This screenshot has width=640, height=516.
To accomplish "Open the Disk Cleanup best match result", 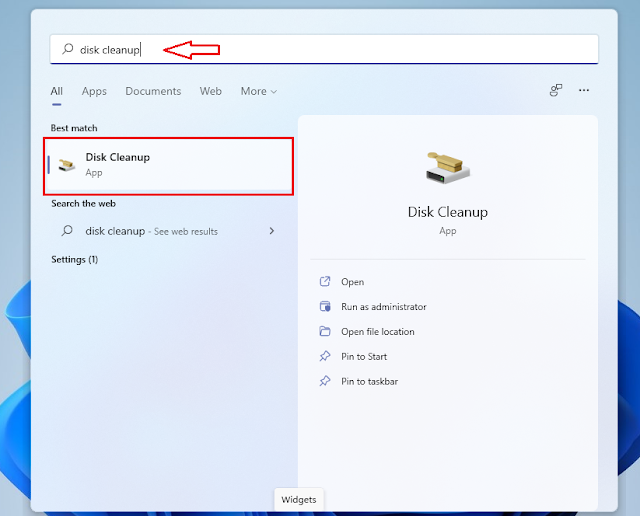I will tap(169, 166).
